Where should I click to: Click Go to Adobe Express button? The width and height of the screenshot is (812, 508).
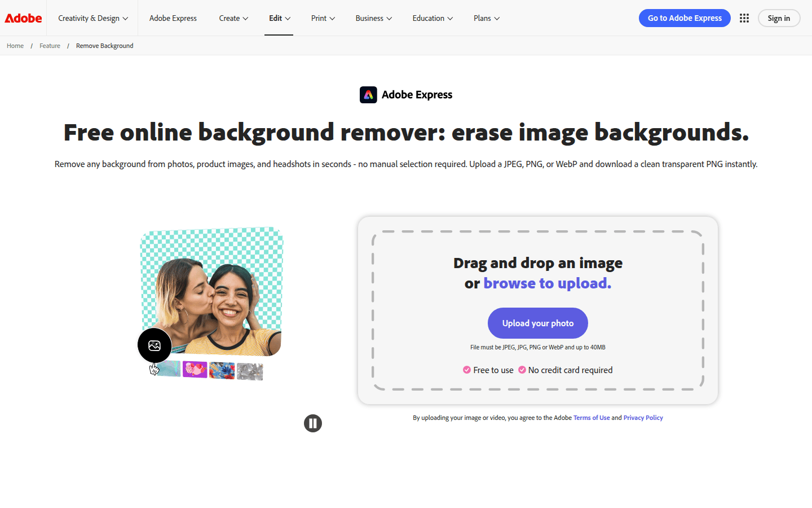click(x=685, y=18)
